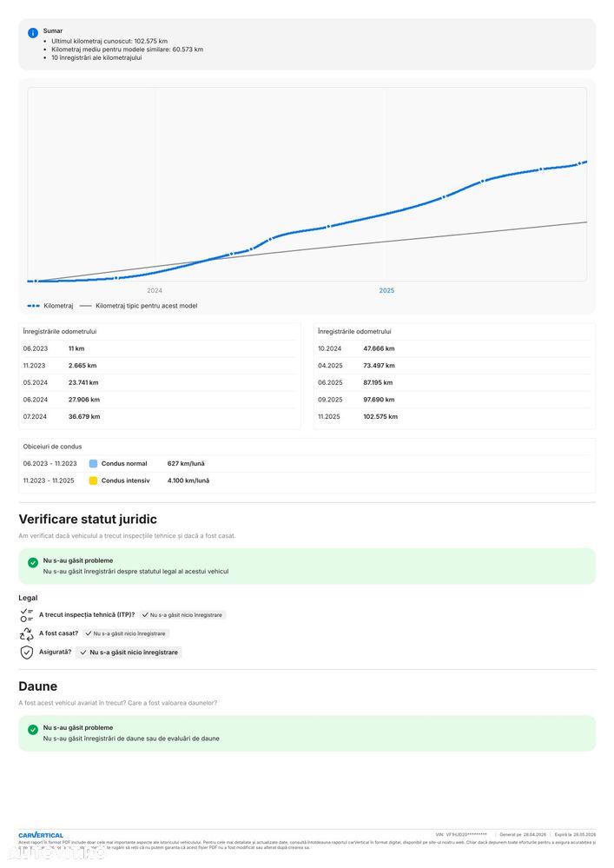Select the 2024 label on chart axis
The width and height of the screenshot is (614, 868).
tap(155, 290)
